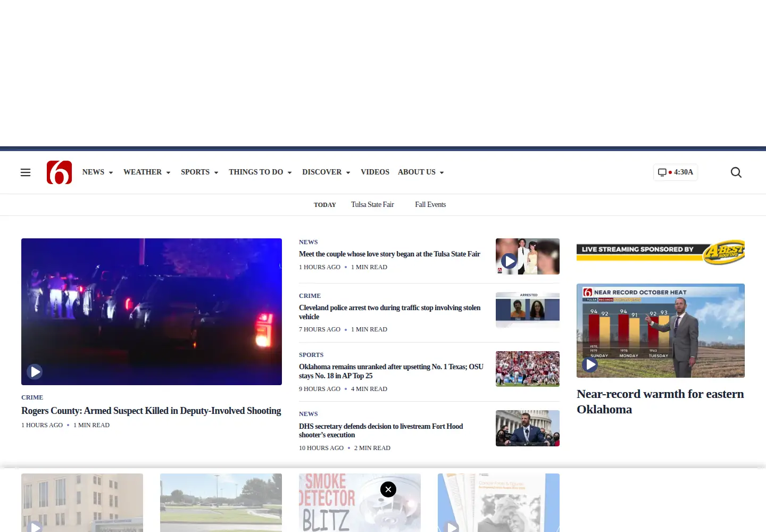The height and width of the screenshot is (532, 766).
Task: Click the DHS secretary podium thumbnail
Action: [528, 428]
